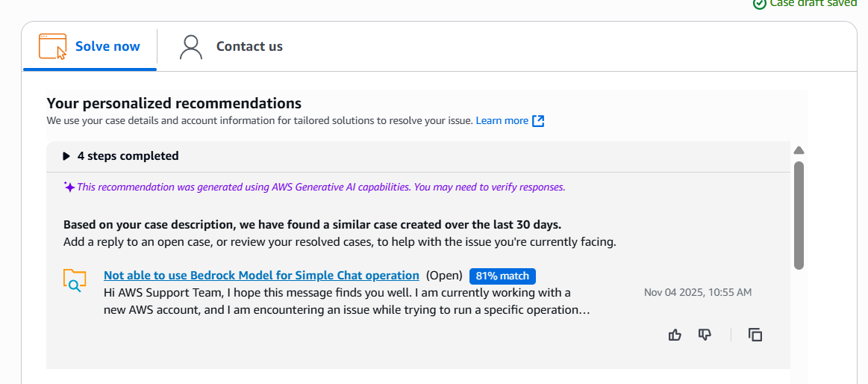Give thumbs down to the recommendation
The image size is (868, 384).
click(x=705, y=335)
